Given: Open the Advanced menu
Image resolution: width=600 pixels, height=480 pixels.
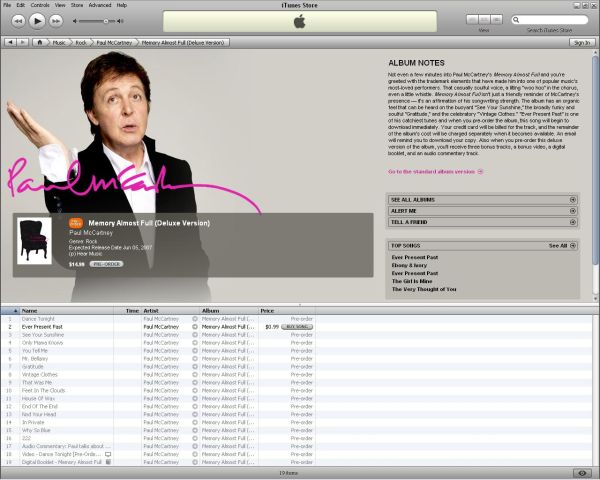Looking at the screenshot, I should (100, 5).
